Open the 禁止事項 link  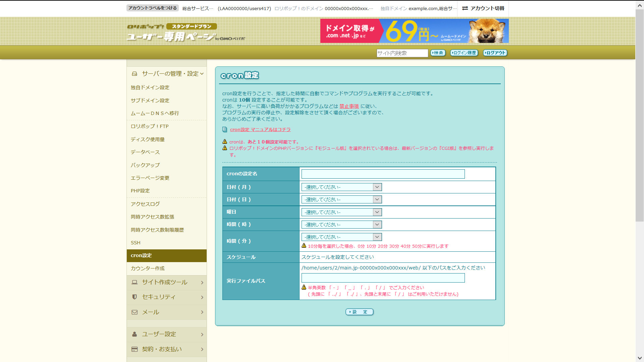click(349, 106)
